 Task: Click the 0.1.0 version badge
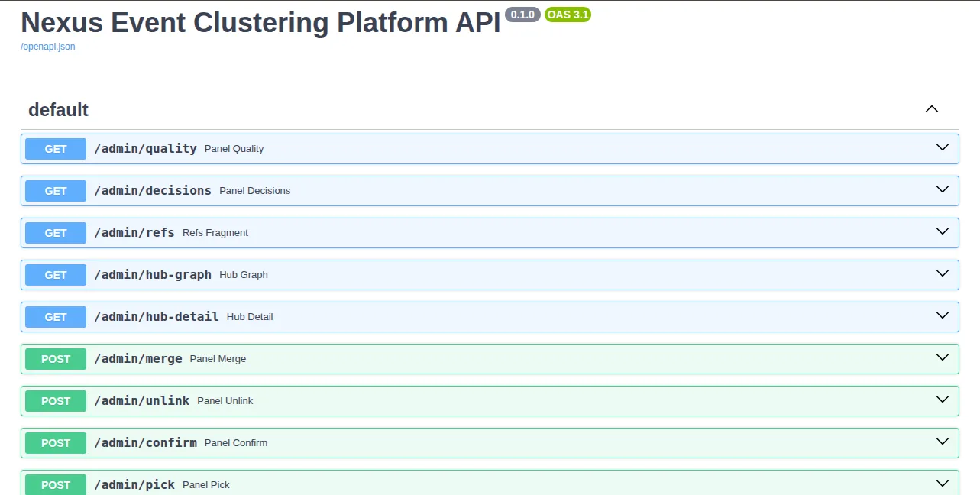coord(522,15)
